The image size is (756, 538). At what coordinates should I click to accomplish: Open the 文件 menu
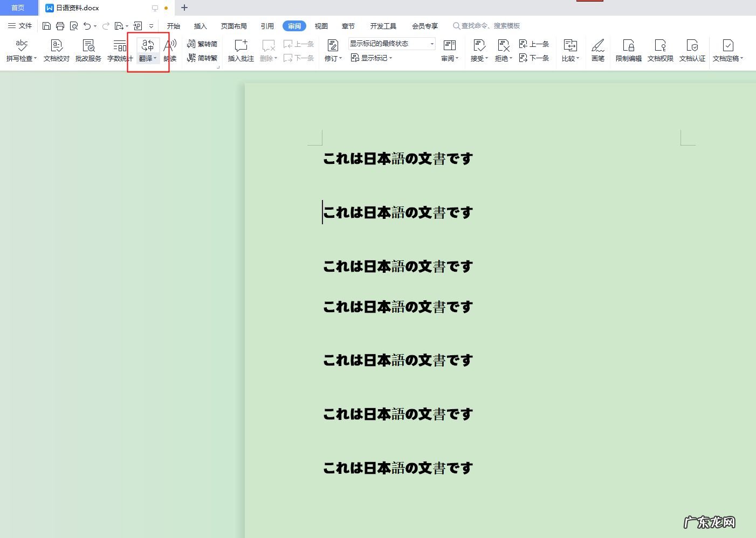20,26
